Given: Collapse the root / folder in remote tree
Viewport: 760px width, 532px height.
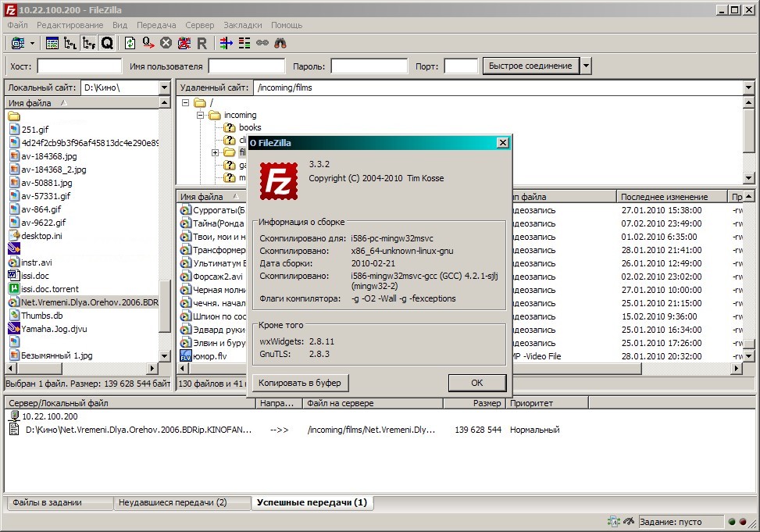Looking at the screenshot, I should click(x=185, y=102).
